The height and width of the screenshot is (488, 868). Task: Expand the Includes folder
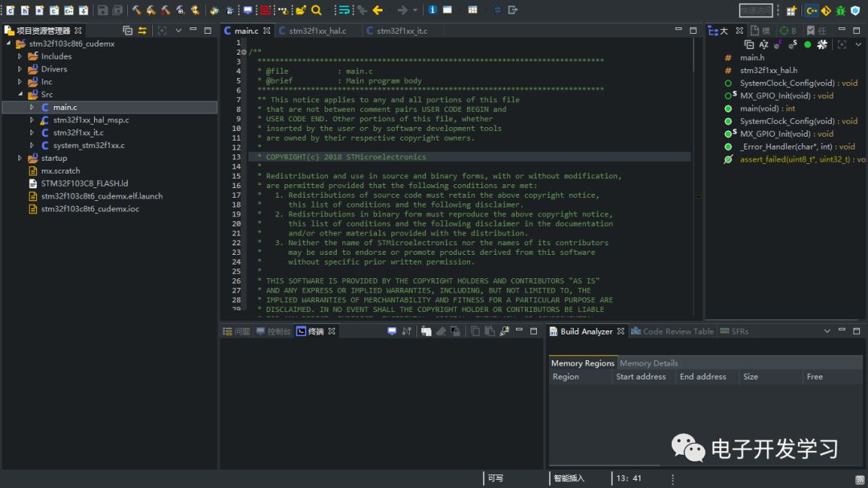(20, 56)
